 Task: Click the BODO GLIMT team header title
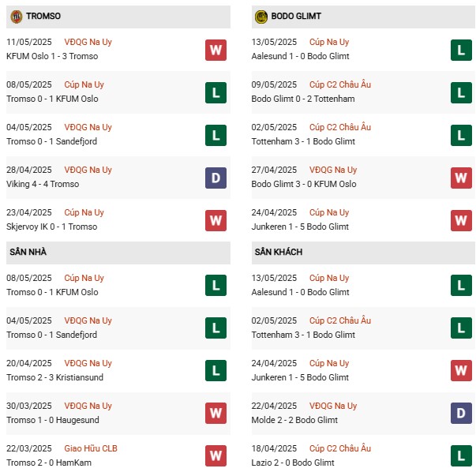coord(296,16)
